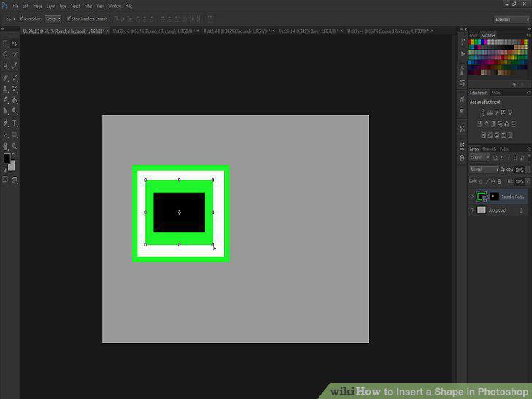Add a Brightness/Contrast adjustment

[483, 113]
